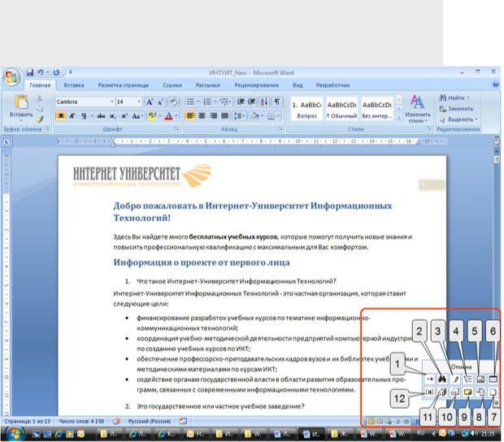
Task: Expand the Абзац dialog launcher
Action: pyautogui.click(x=280, y=129)
